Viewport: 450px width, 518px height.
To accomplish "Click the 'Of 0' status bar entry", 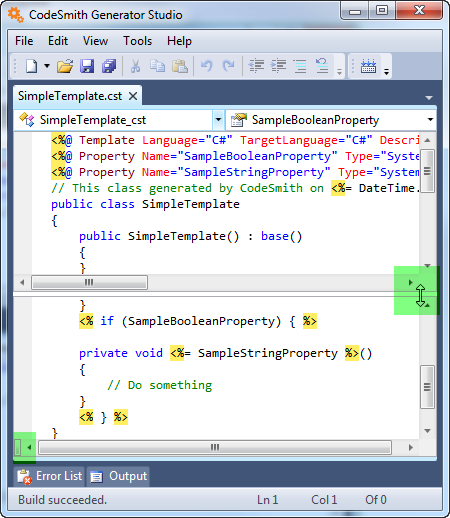I will coord(376,500).
